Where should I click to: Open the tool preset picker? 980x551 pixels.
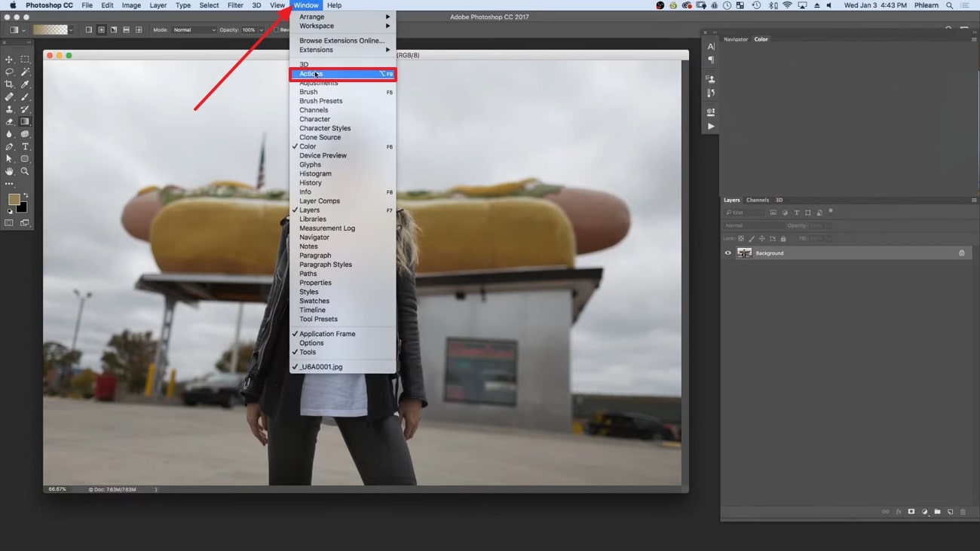(x=17, y=30)
